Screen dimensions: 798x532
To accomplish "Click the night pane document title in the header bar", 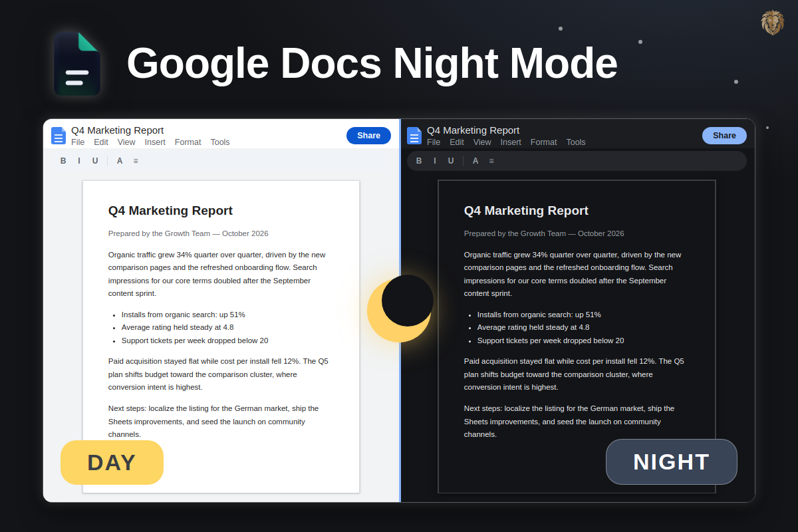I will 473,130.
